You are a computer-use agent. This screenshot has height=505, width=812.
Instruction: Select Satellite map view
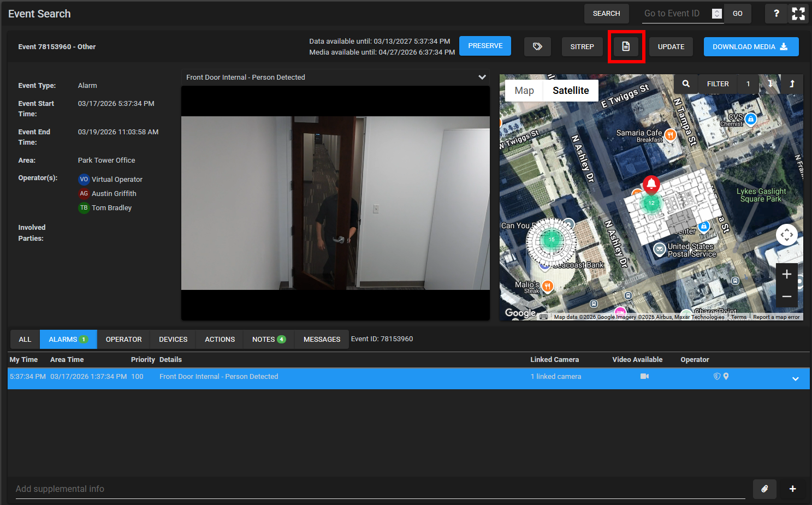pyautogui.click(x=570, y=91)
